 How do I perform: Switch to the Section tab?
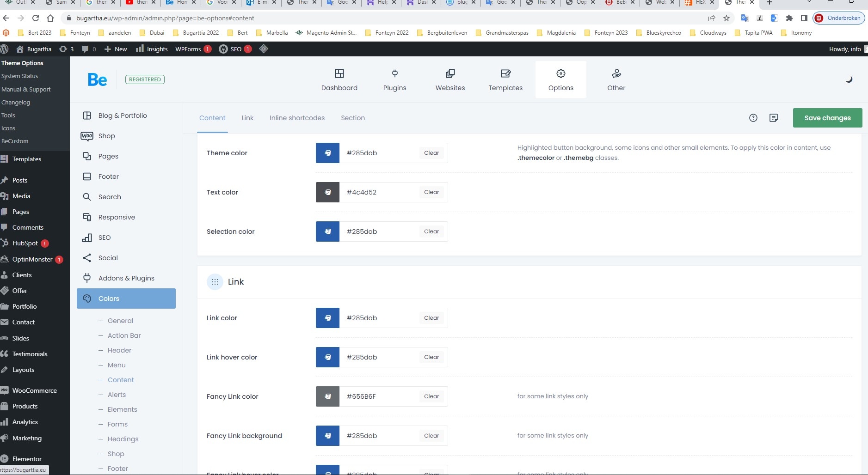pyautogui.click(x=353, y=118)
